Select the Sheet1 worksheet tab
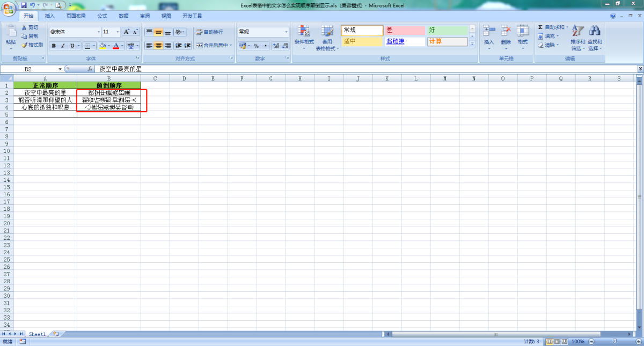 point(37,334)
